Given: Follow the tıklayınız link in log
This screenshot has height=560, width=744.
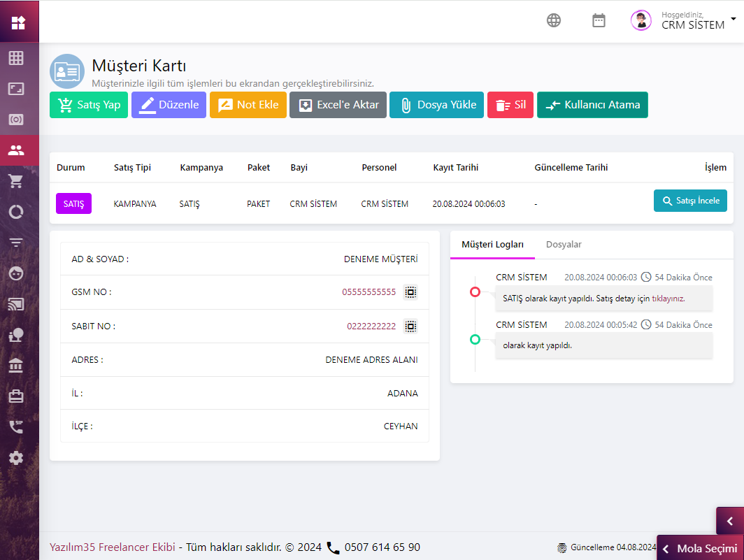Looking at the screenshot, I should (668, 299).
